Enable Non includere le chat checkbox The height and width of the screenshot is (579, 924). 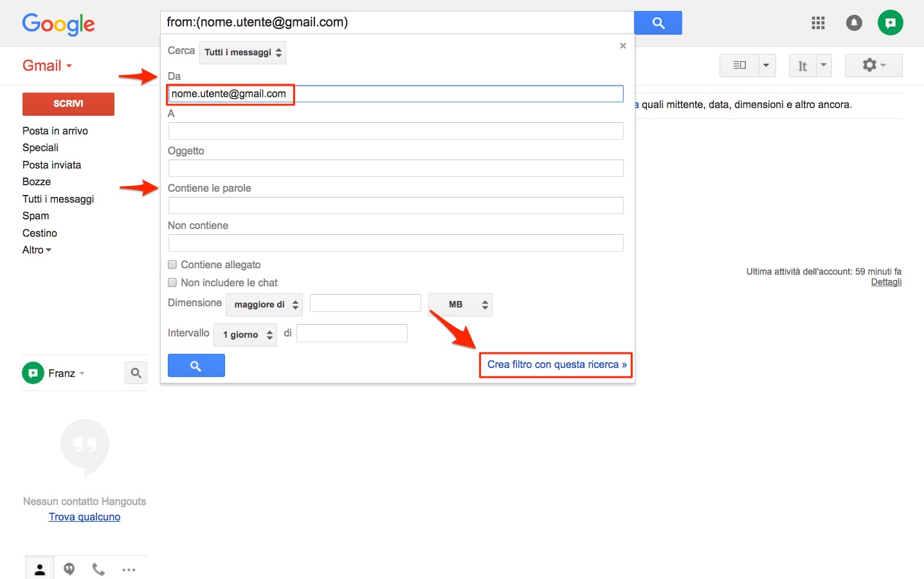172,282
